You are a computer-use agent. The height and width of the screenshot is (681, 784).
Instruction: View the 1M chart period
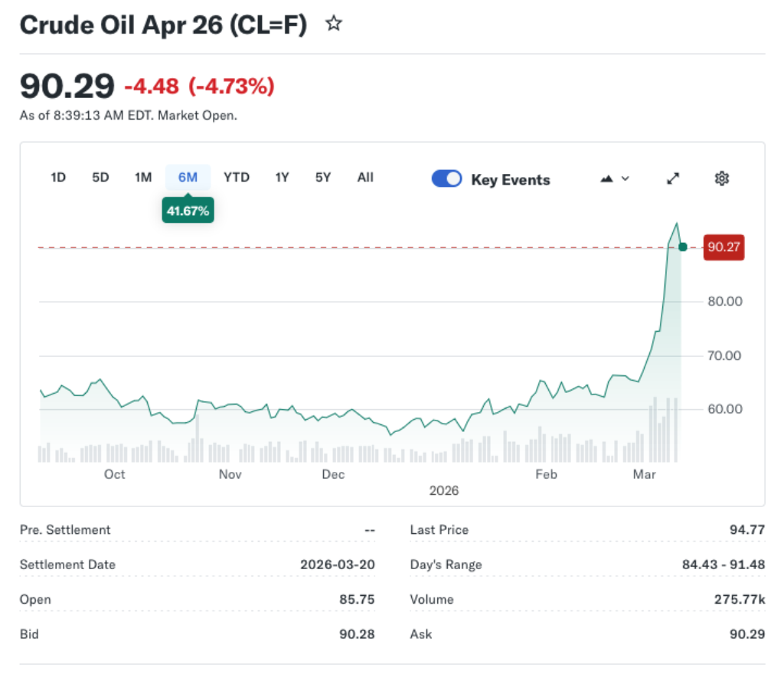pyautogui.click(x=142, y=177)
